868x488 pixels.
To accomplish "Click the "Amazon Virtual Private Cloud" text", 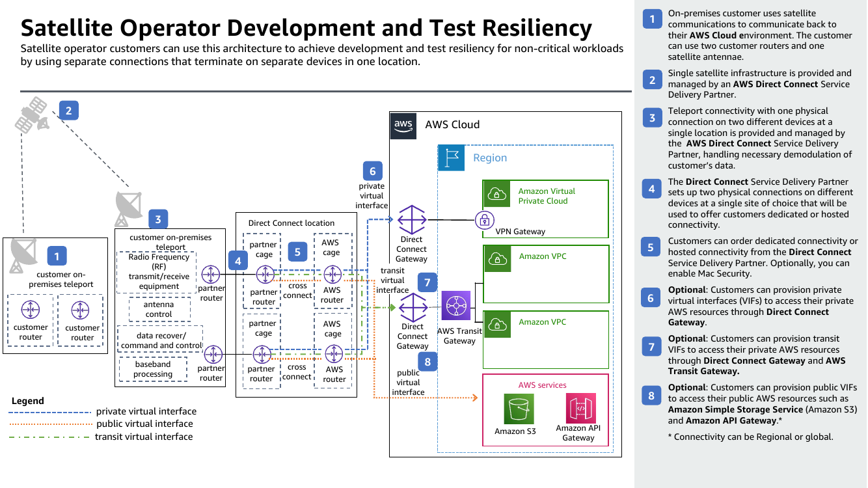I will click(x=547, y=196).
